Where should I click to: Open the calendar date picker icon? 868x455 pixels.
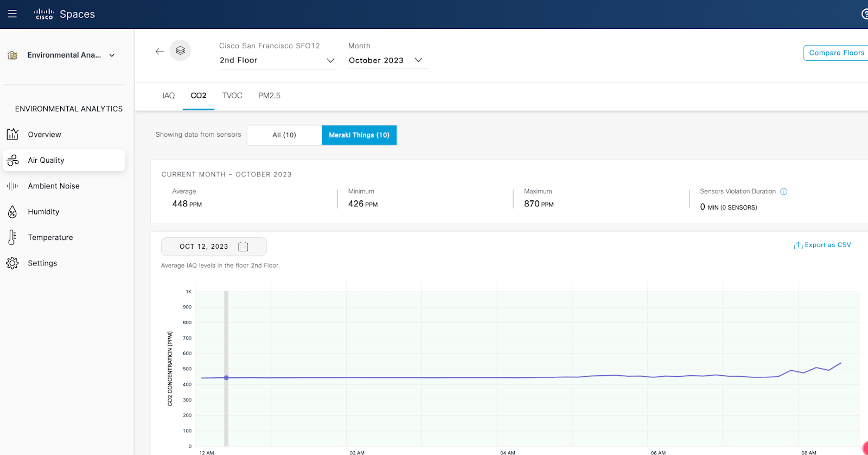(243, 247)
